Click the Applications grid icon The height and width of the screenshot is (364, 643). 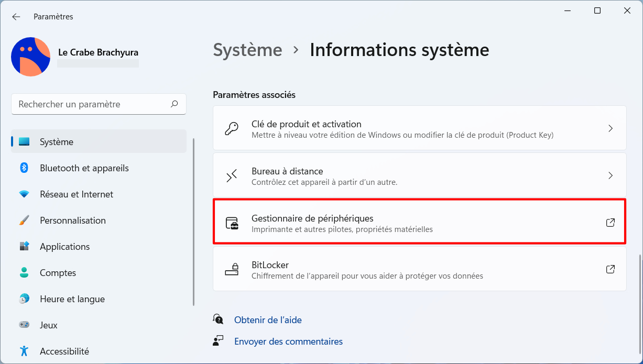[x=24, y=247]
